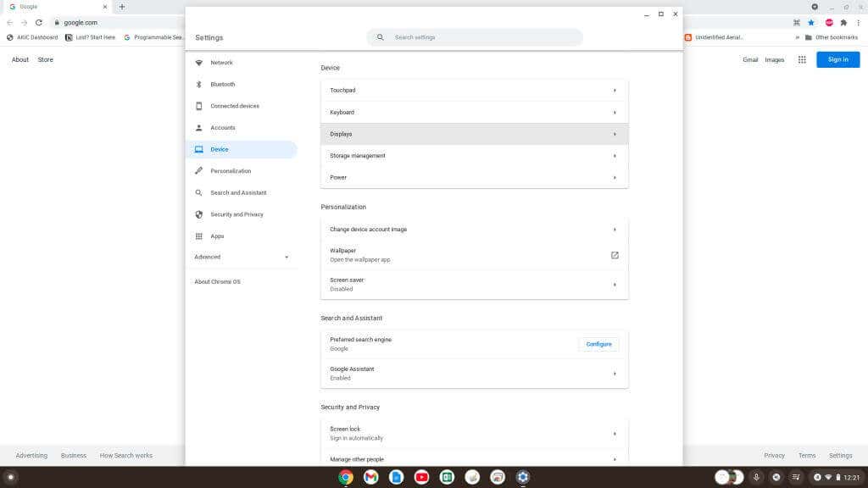Viewport: 868px width, 488px height.
Task: Open Wallpaper app via external link icon
Action: click(615, 255)
